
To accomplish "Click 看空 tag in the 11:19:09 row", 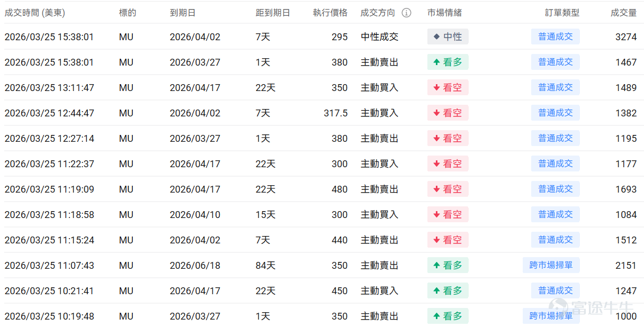I will click(448, 189).
